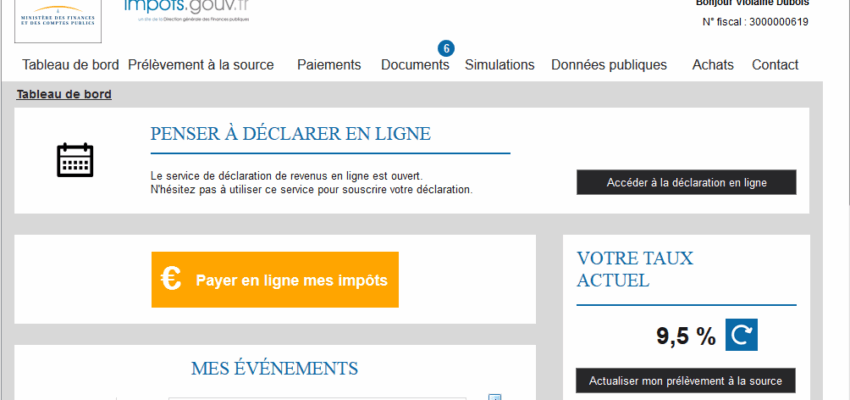
Task: Click the 9,5 % rate value
Action: pos(686,336)
